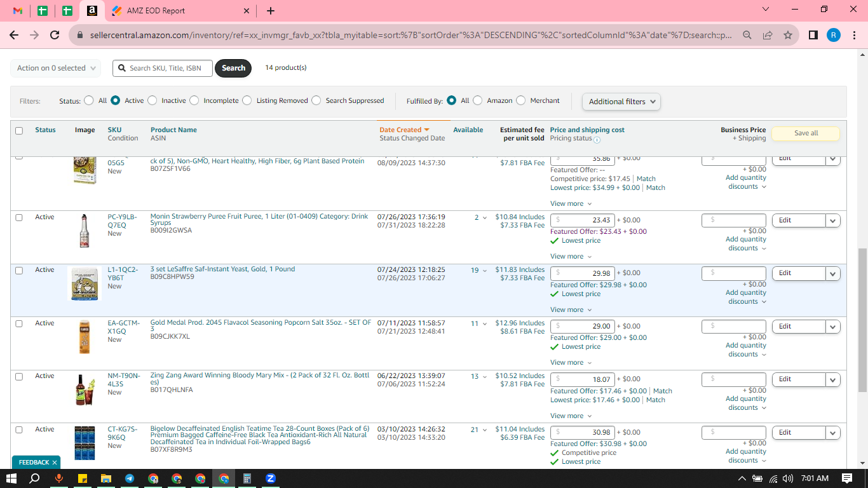Share this page from the address bar

coord(768,36)
